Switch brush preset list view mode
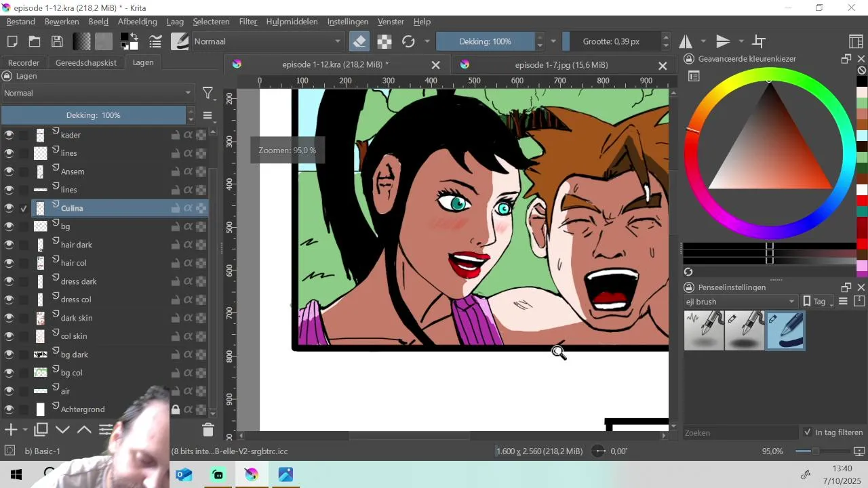 click(844, 302)
